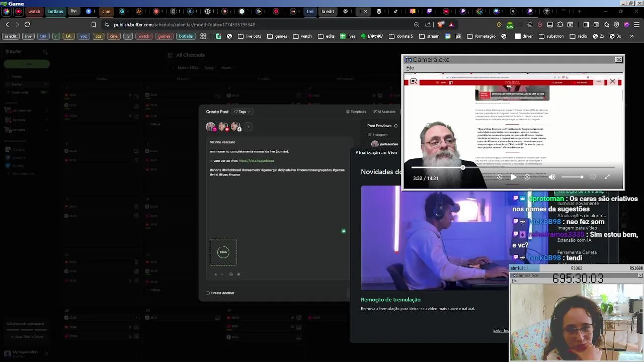644x362 pixels.
Task: Open the Month view dropdown
Action: coord(228,68)
